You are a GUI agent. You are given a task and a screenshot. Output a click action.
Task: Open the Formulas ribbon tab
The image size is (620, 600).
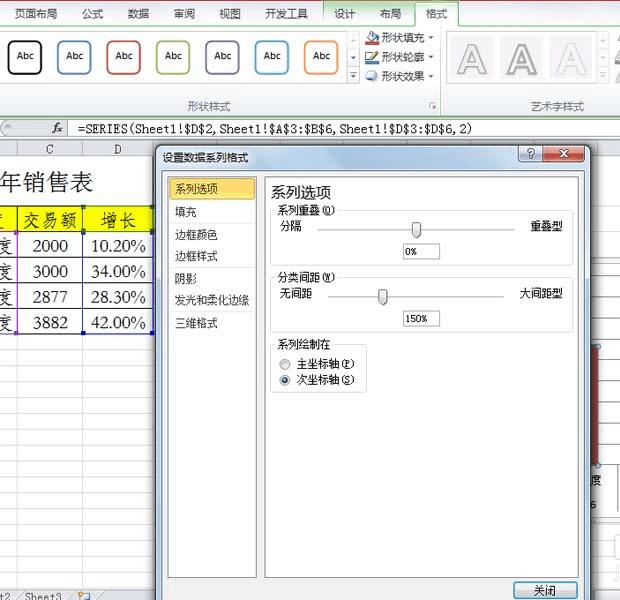(x=93, y=14)
